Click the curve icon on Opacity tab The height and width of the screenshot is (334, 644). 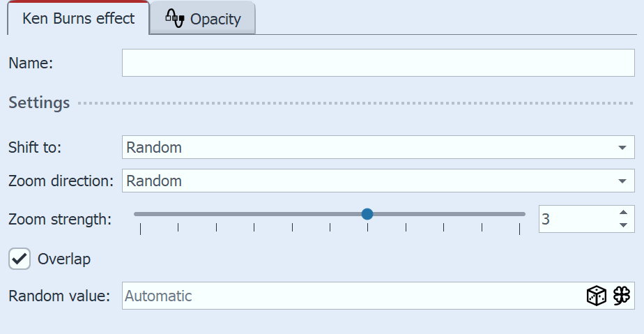[174, 18]
